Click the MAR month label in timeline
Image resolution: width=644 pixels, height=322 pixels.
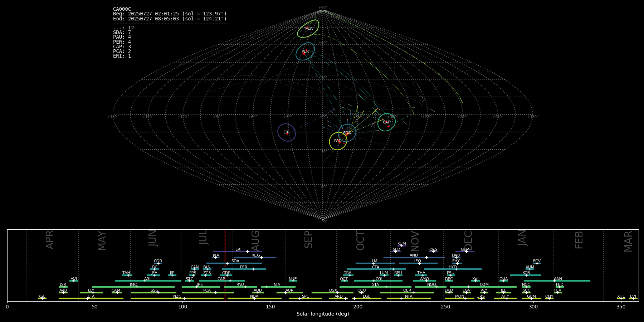coord(628,241)
